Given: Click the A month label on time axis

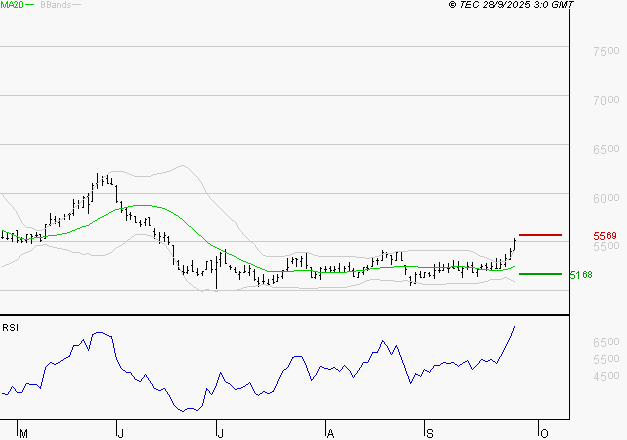Looking at the screenshot, I should click(x=329, y=432).
